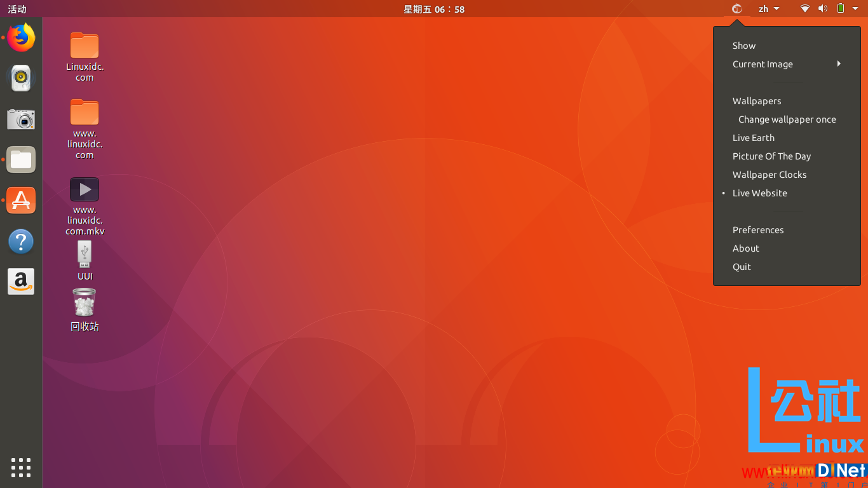The height and width of the screenshot is (488, 868).
Task: Open the Amazon launcher in dock
Action: click(21, 281)
